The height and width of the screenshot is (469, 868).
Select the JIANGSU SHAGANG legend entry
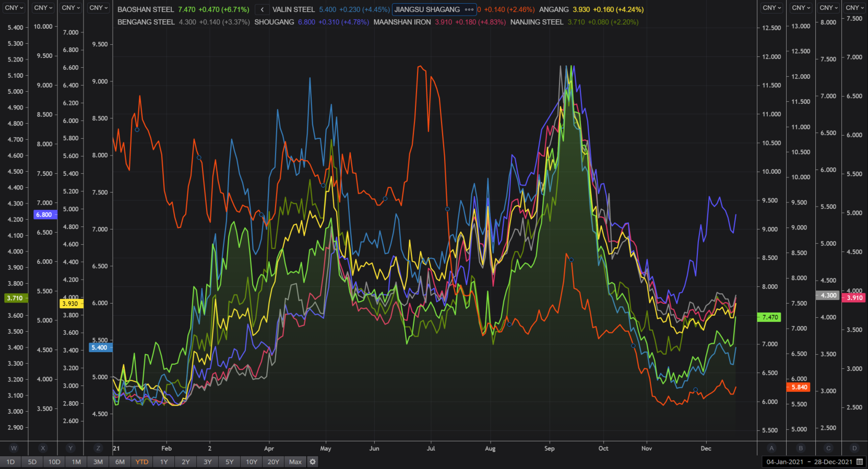pos(427,9)
